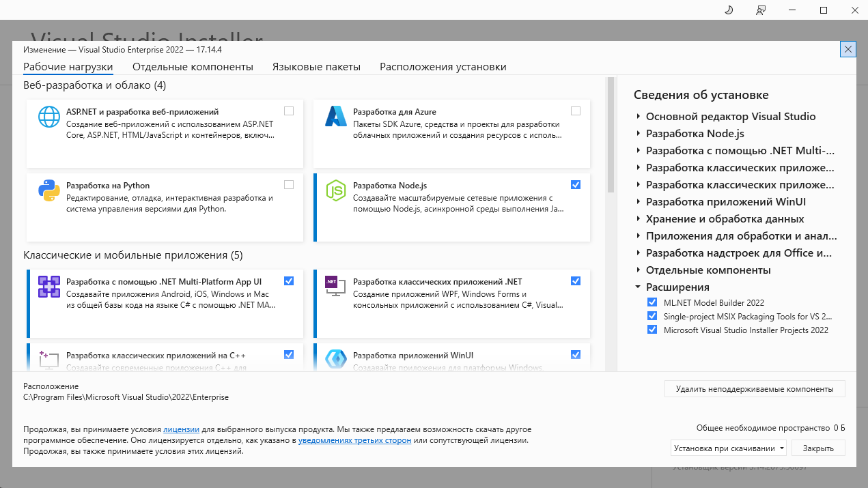Click the Node.js workload logo icon
868x488 pixels.
point(336,190)
